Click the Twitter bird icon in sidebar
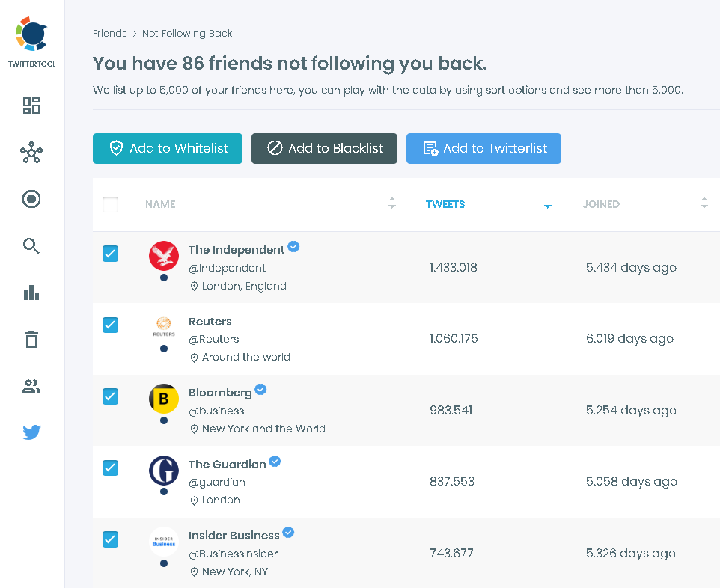Viewport: 720px width, 588px height. [31, 432]
